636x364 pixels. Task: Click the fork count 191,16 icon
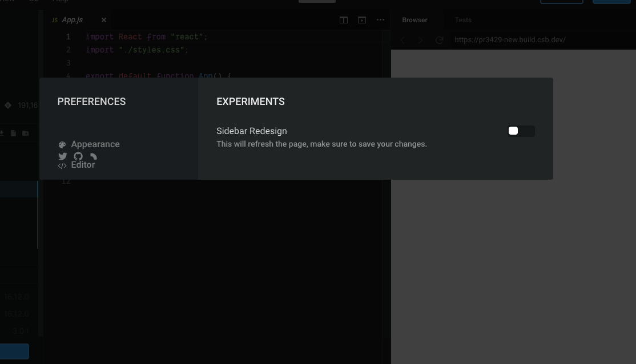coord(7,106)
